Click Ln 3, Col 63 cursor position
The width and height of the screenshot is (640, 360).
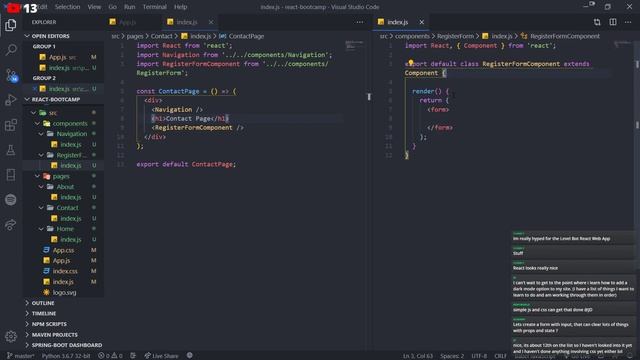point(418,356)
